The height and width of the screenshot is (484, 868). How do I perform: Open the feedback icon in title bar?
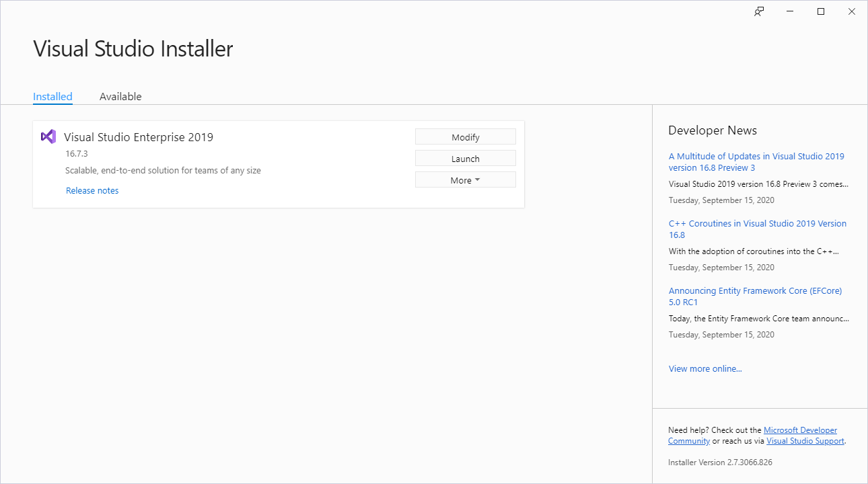759,11
